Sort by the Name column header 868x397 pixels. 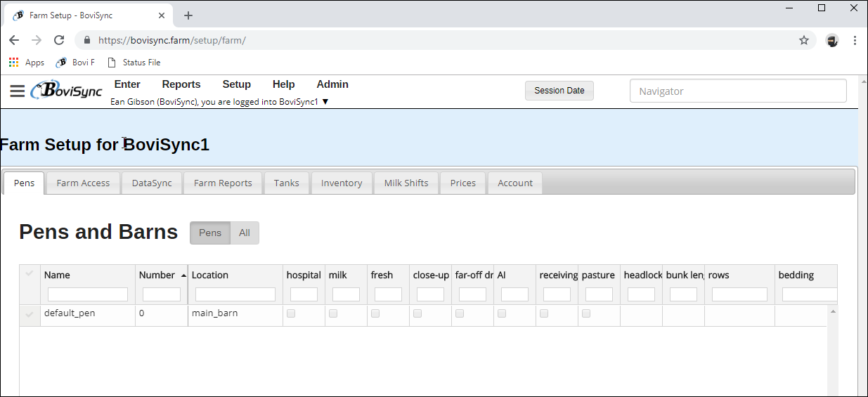pyautogui.click(x=88, y=275)
